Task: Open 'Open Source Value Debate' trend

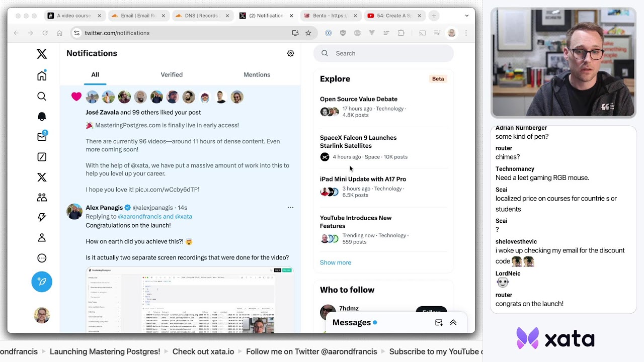Action: tap(359, 99)
